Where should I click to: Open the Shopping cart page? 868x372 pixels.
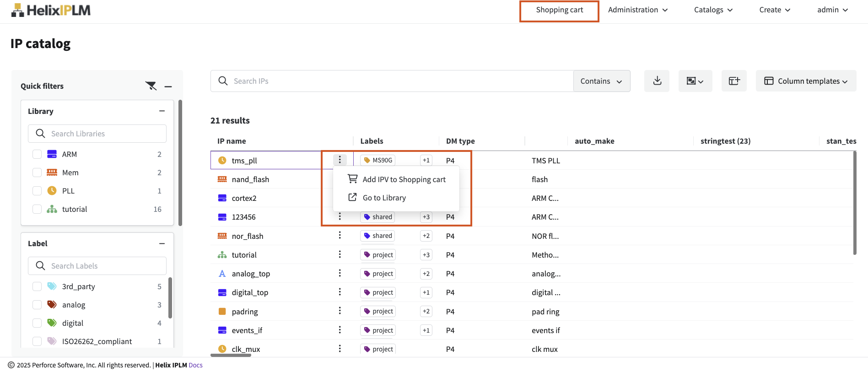pos(559,10)
